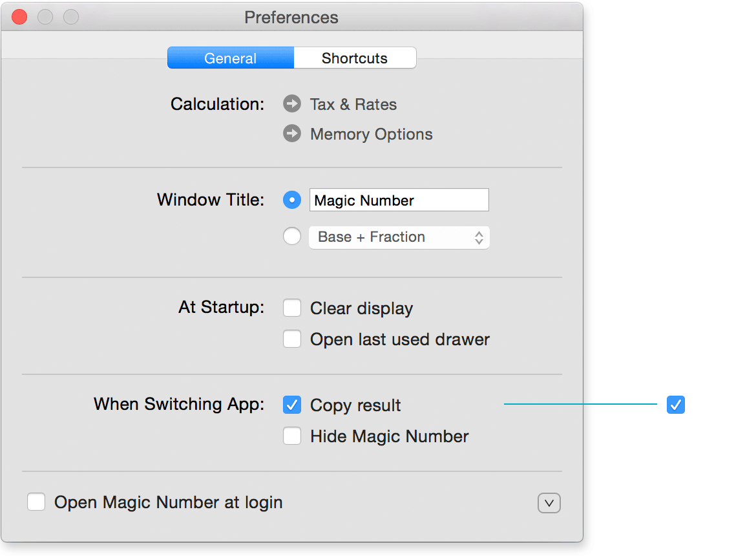Expand the bottom-right disclosure chevron button
Screen dimensions: 756x556
(549, 503)
